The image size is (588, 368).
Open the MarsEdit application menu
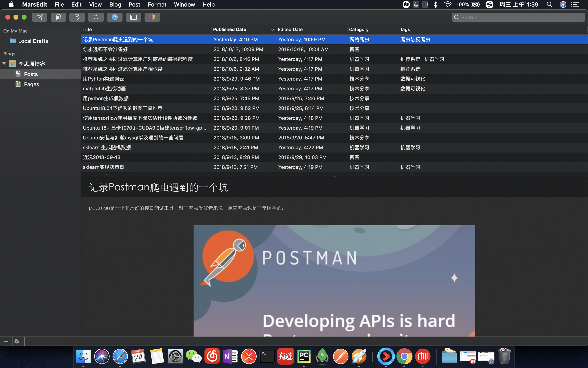tap(35, 4)
